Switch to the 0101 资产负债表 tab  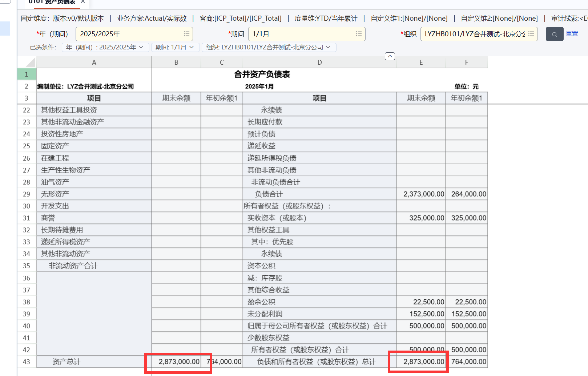point(52,2)
